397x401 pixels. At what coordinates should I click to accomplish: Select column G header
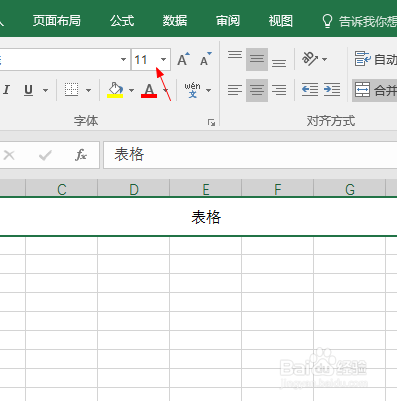[350, 189]
